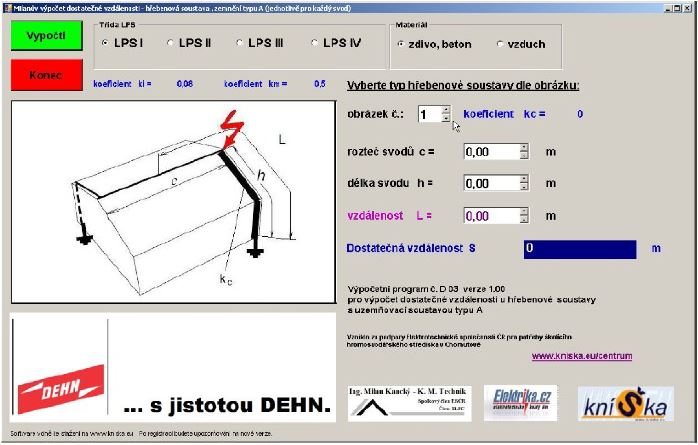Viewport: 698px width, 445px height.
Task: Click the 'Vyberte typ hřebenové soustavy' heading
Action: click(x=463, y=85)
